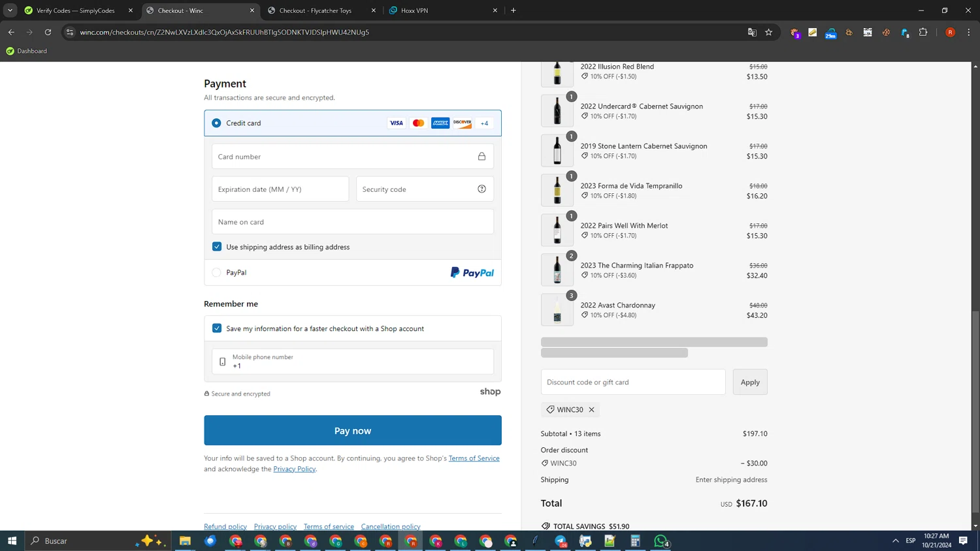Click the ESP language indicator

pyautogui.click(x=911, y=541)
